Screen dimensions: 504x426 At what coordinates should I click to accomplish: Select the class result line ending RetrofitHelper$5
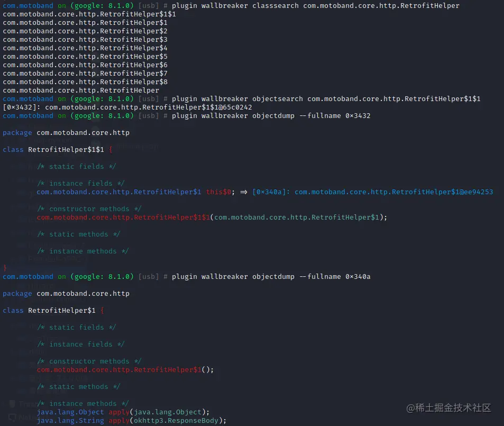pyautogui.click(x=85, y=56)
